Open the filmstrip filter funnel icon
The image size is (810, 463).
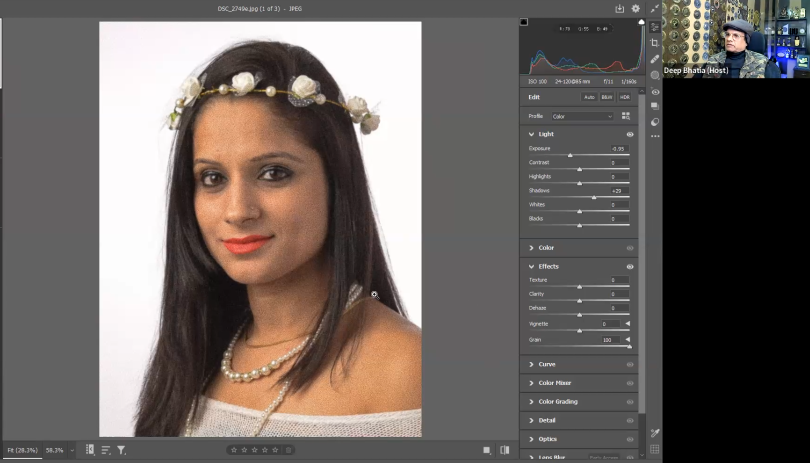[x=121, y=450]
